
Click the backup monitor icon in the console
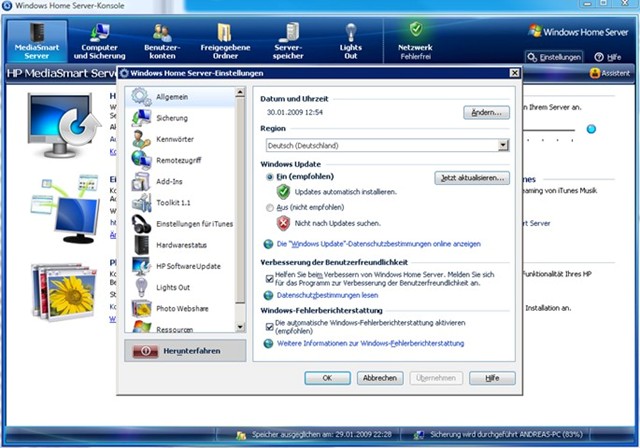[x=64, y=125]
